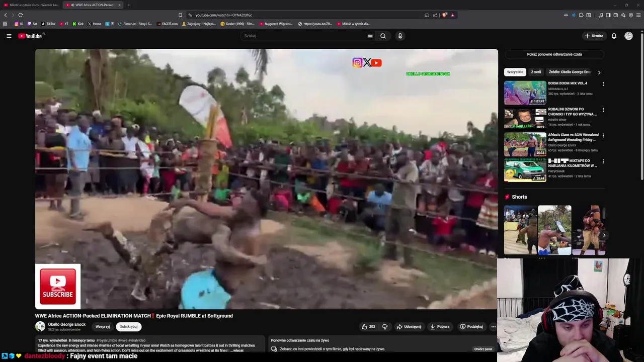Open the Brave VPN shield icon

click(631, 15)
